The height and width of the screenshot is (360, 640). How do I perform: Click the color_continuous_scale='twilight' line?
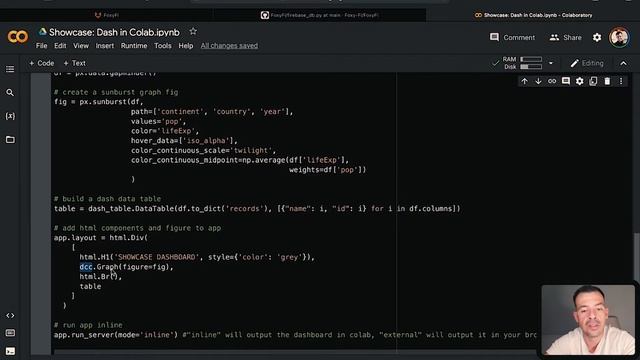203,150
